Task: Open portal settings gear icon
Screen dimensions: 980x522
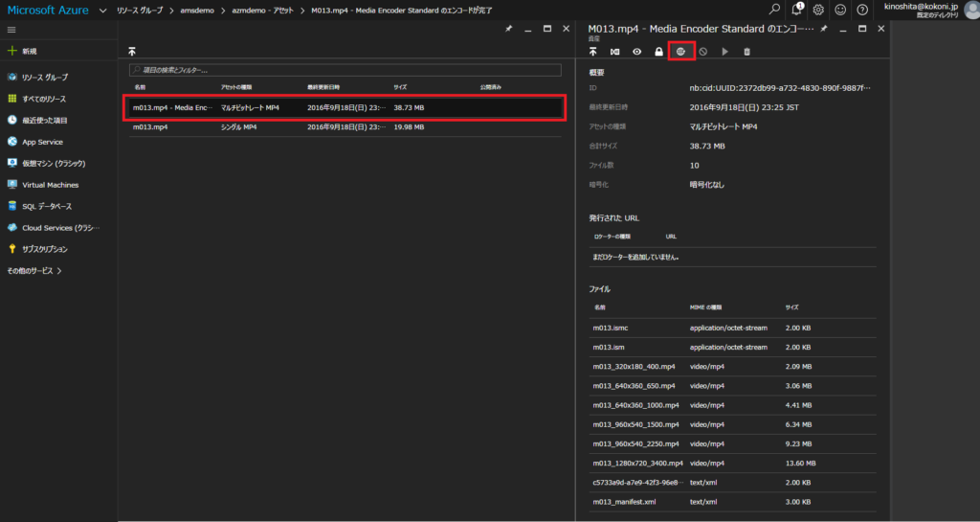Action: click(x=818, y=10)
